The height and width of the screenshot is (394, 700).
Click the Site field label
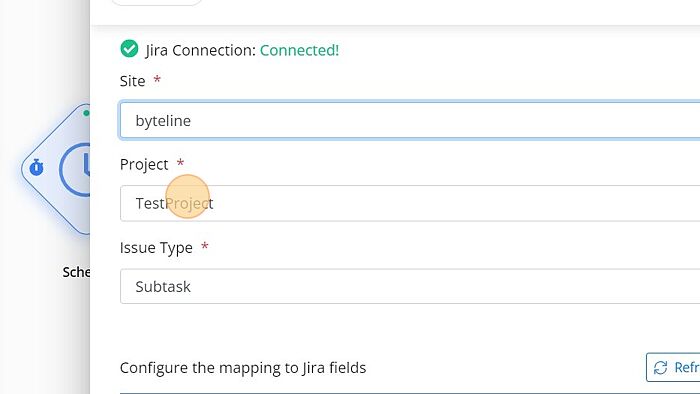pos(132,81)
